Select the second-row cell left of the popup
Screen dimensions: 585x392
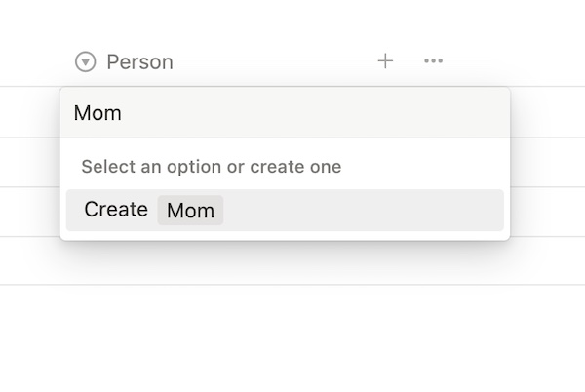(29, 162)
